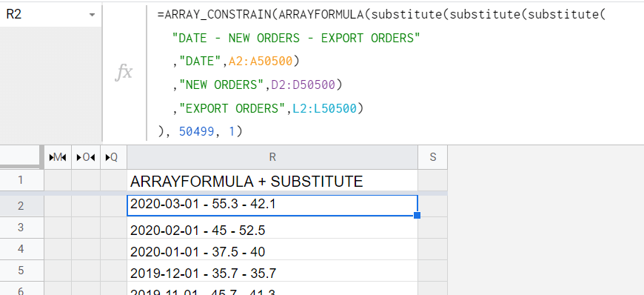Click cell 2020-03-01 - 55.3 - 42.1

coord(272,205)
